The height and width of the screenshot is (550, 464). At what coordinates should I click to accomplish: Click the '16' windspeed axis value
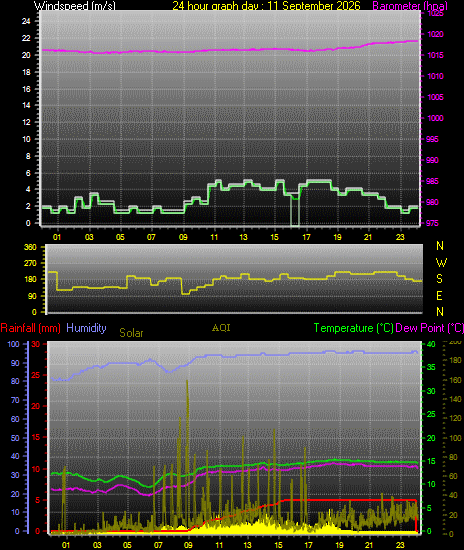[x=26, y=89]
